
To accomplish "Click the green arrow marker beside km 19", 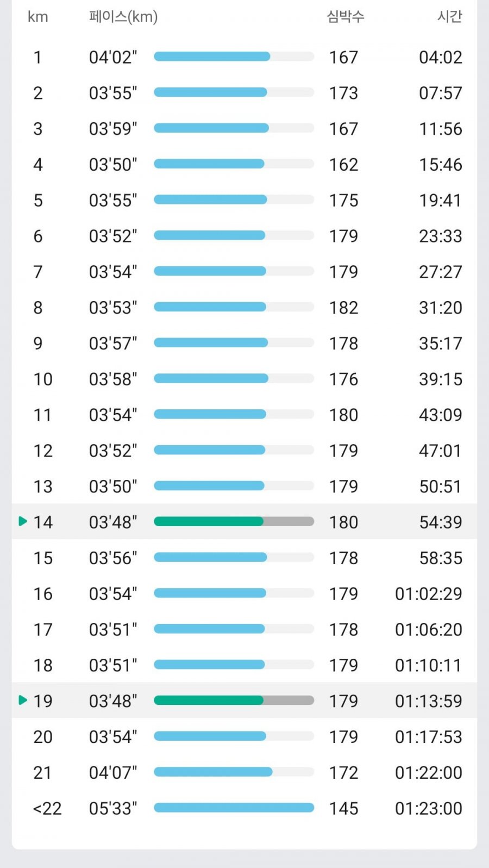I will [x=23, y=700].
